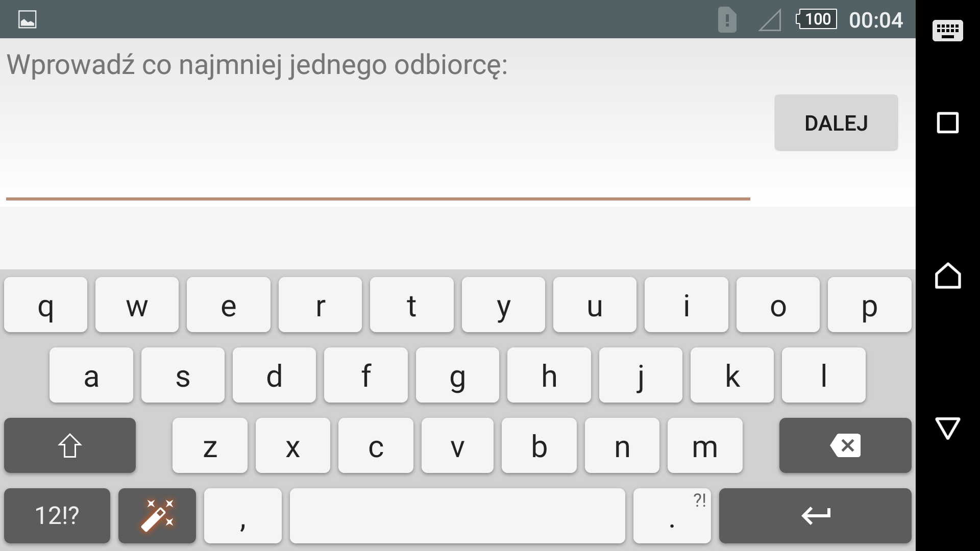Switch to the 12!? symbols keyboard

(x=57, y=515)
